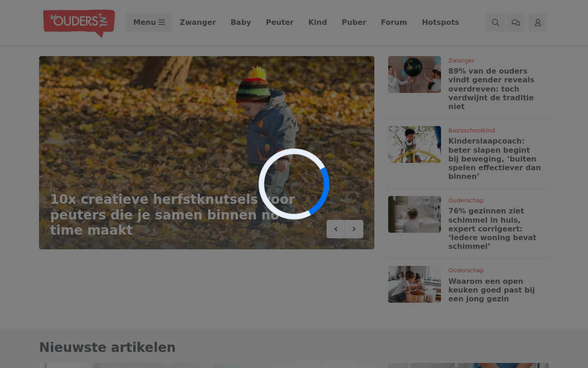Open the Forum menu item
Viewport: 588px width, 368px height.
click(x=394, y=23)
